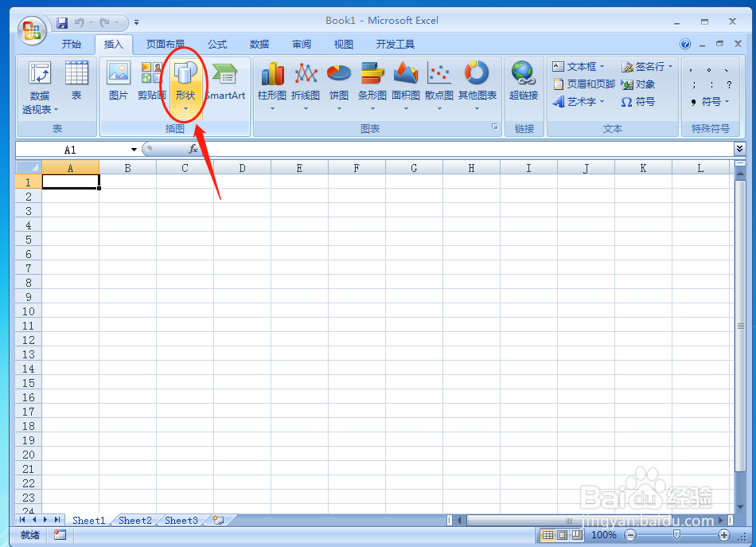
Task: Click in the Name Box showing A1
Action: coord(72,150)
